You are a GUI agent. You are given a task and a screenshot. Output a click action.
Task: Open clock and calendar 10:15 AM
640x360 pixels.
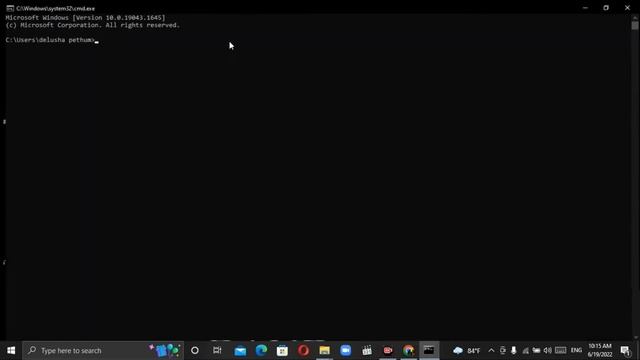pyautogui.click(x=600, y=351)
